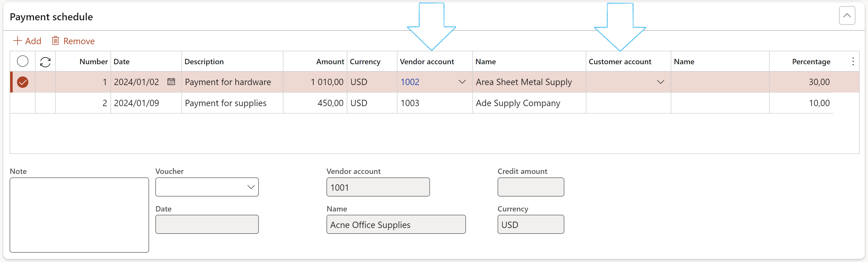This screenshot has height=262, width=868.
Task: Open grid column options menu
Action: pos(853,61)
